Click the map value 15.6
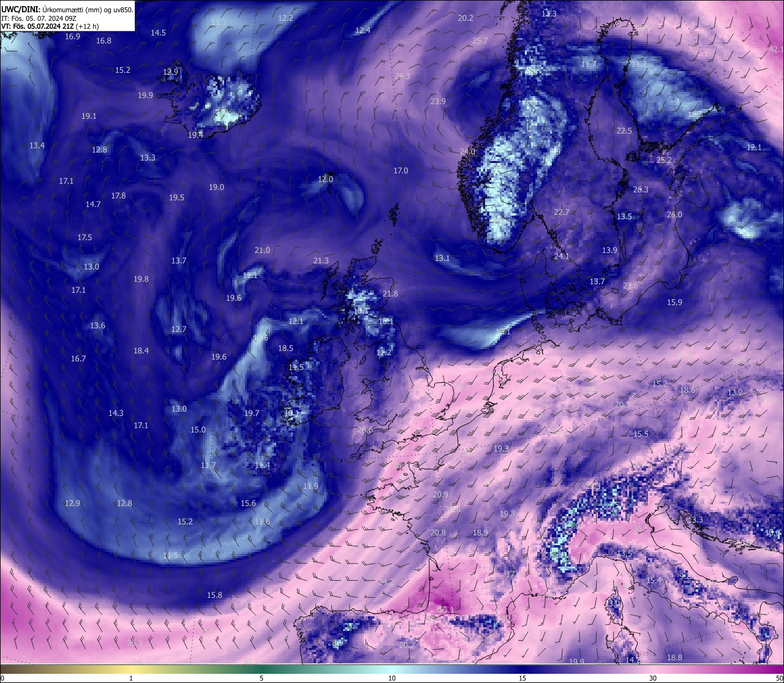The image size is (784, 683). [x=248, y=504]
